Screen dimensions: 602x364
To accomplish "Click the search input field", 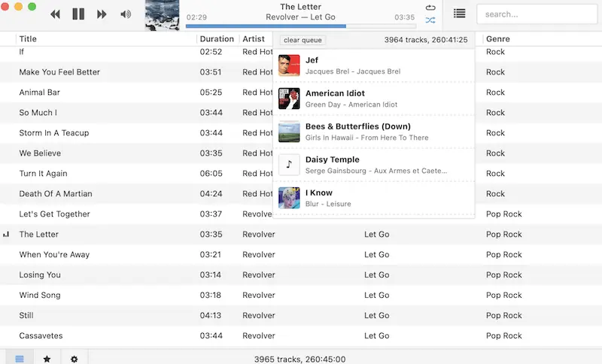I will [537, 14].
